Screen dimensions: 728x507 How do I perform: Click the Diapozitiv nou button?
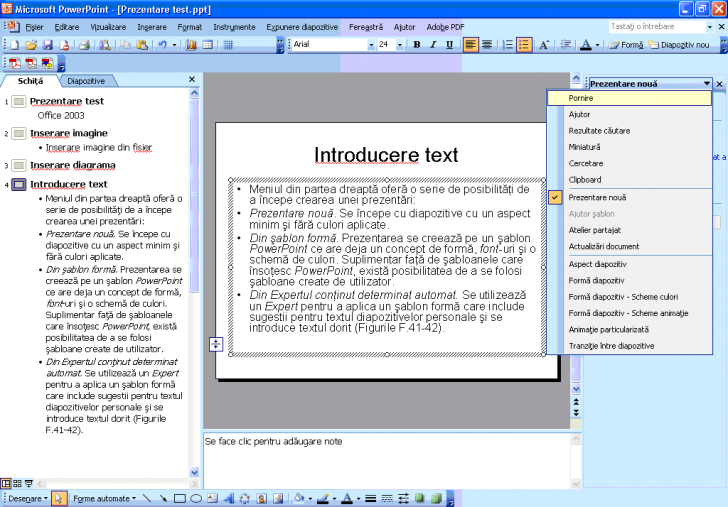click(679, 45)
